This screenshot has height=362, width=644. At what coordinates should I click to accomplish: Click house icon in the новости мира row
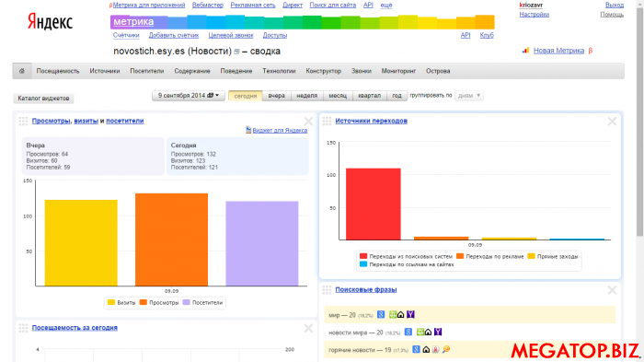428,332
